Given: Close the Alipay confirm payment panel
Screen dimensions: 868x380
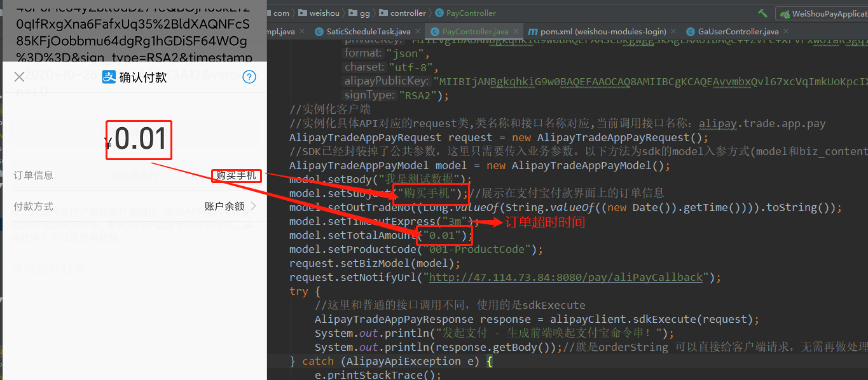Looking at the screenshot, I should 19,77.
